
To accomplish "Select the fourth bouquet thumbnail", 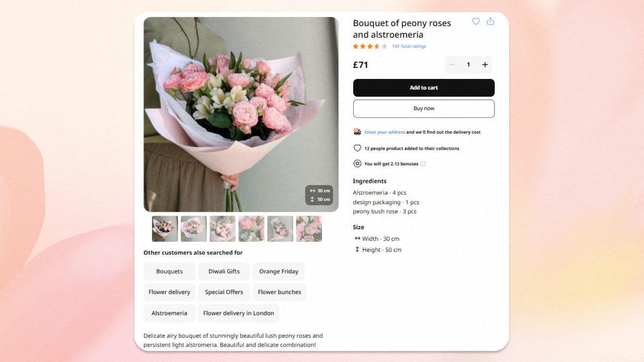I will coord(252,229).
